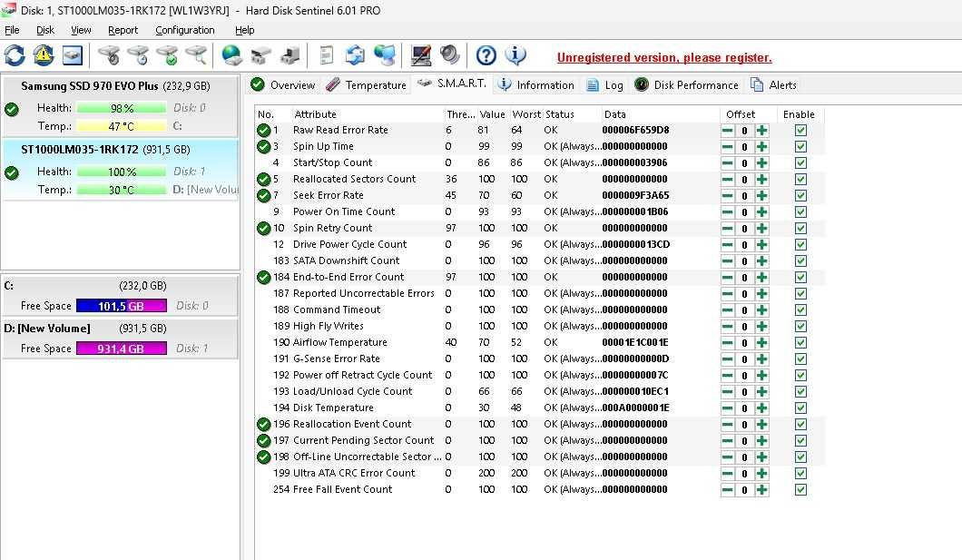
Task: Click the Unregistered version, please register link
Action: (x=664, y=58)
